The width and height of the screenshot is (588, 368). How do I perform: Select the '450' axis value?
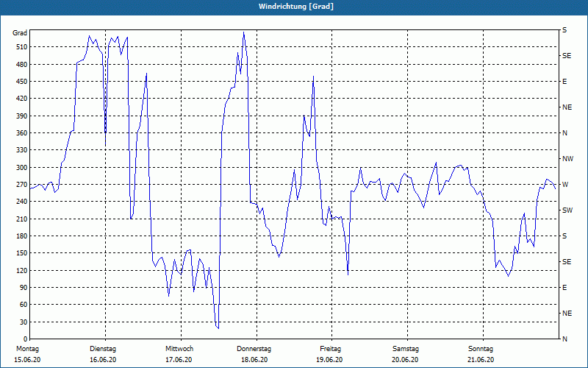click(21, 82)
